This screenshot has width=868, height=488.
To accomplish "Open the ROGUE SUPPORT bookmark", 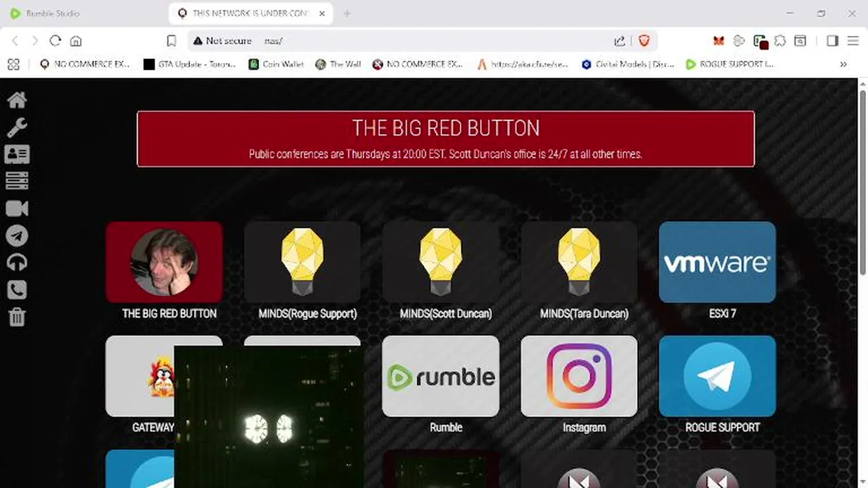I will (x=730, y=64).
